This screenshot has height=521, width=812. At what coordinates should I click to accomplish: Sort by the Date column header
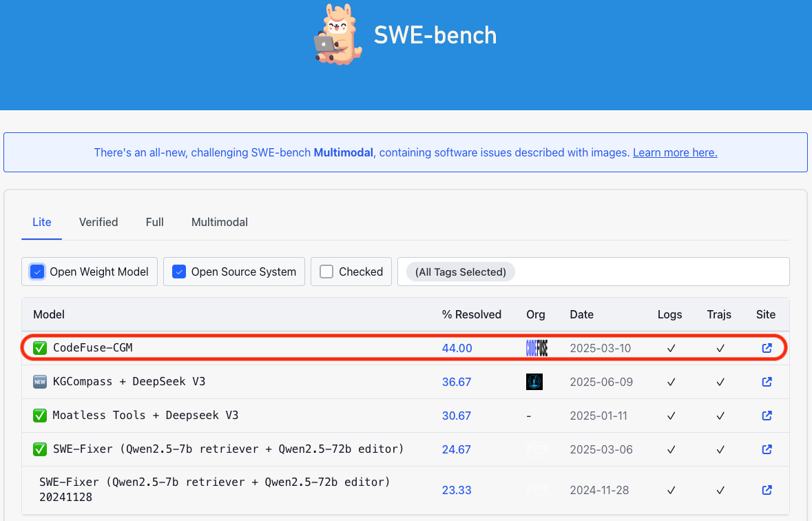click(581, 315)
